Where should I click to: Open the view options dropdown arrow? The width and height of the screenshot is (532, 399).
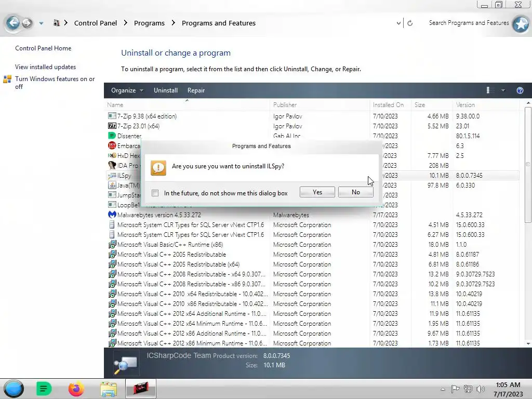[503, 90]
